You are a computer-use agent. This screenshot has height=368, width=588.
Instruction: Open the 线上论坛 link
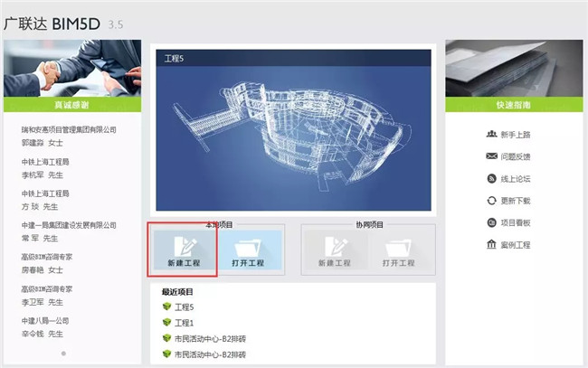coord(516,179)
